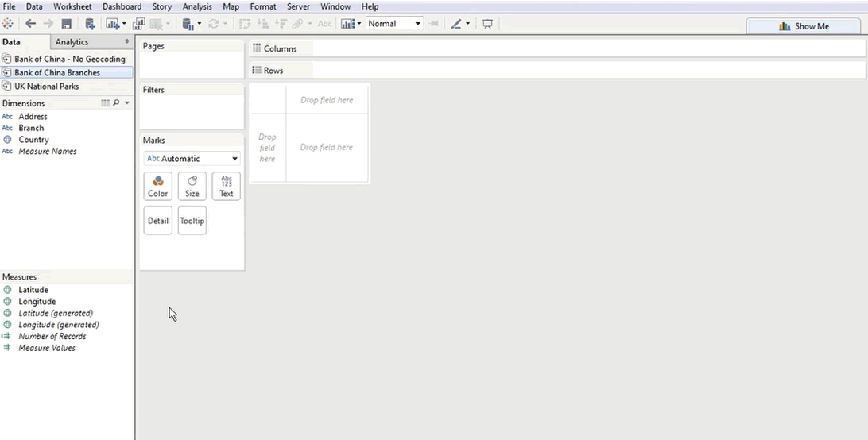Click the view data grid icon beside Dimensions

(105, 103)
